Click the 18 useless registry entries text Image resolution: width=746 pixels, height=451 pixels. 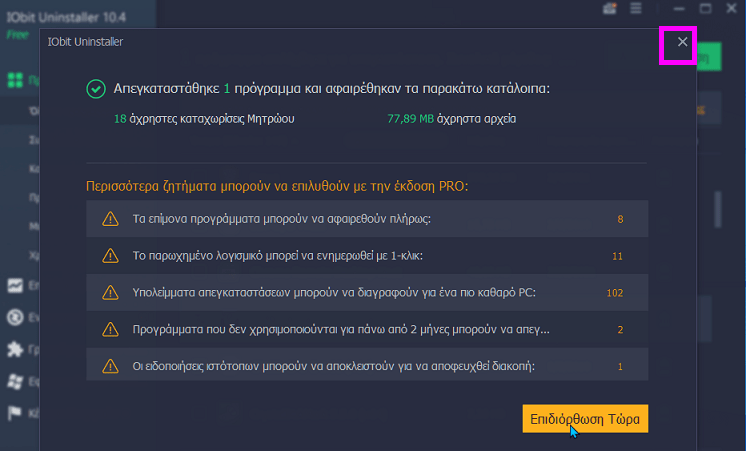click(x=204, y=118)
